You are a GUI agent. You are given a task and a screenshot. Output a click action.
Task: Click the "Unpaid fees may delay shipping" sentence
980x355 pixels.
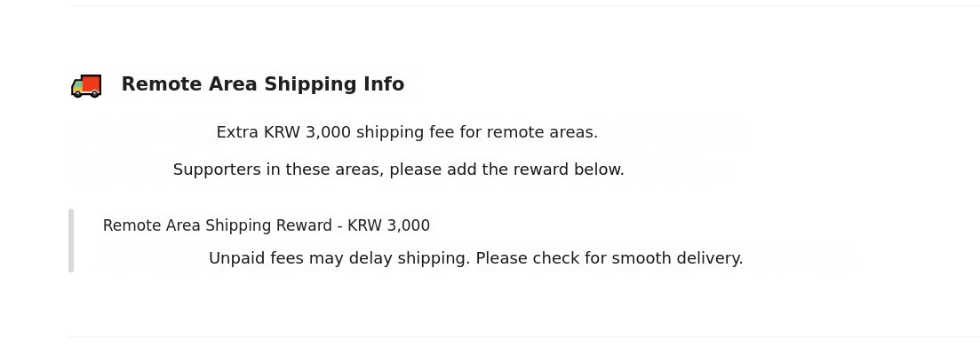475,258
